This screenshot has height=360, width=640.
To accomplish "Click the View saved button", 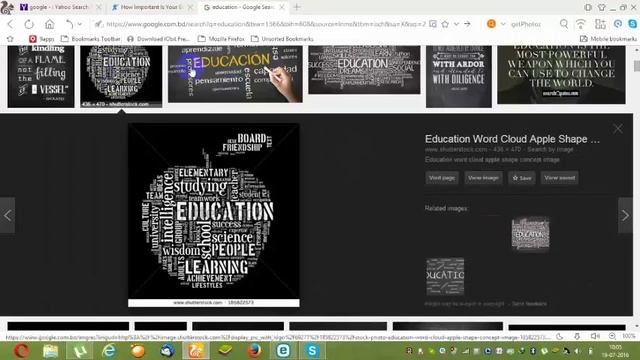I will pos(560,178).
